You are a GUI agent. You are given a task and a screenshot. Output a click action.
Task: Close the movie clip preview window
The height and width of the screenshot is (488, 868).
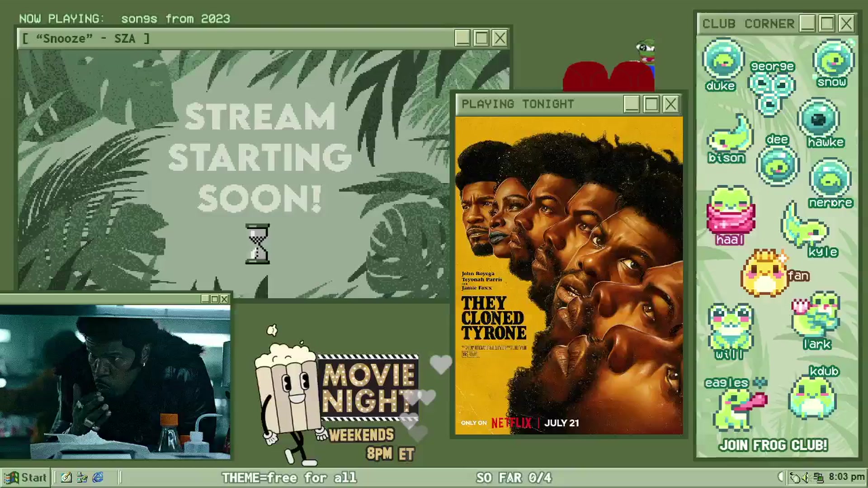point(224,299)
